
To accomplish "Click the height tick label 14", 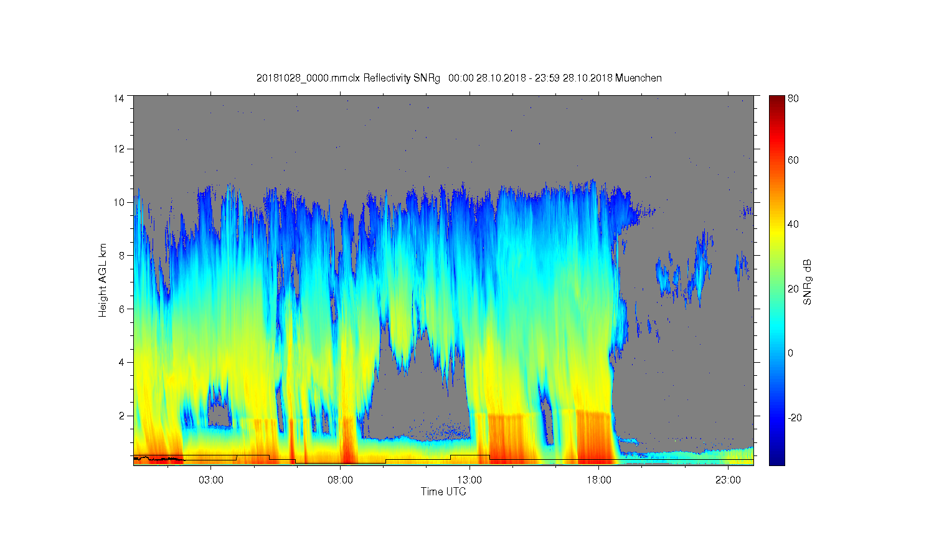I will pos(118,98).
